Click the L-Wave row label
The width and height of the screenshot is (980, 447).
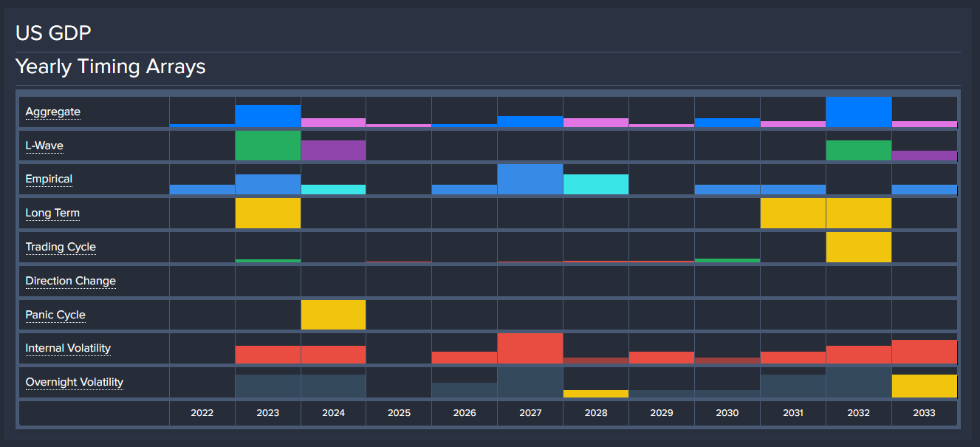coord(44,146)
